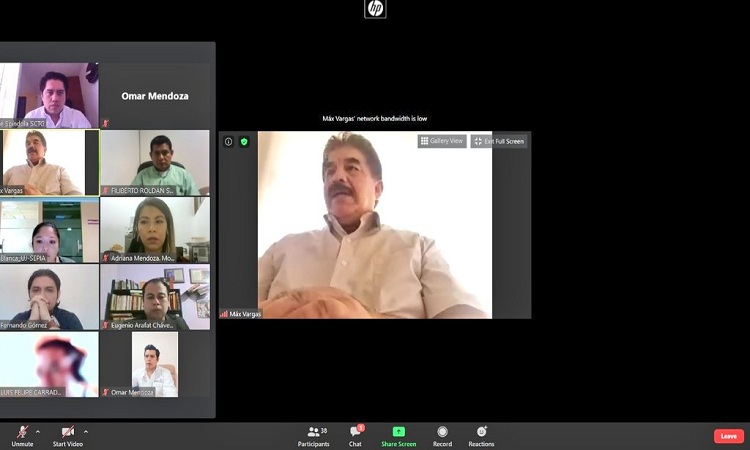The height and width of the screenshot is (450, 750).
Task: Switch to Gallery View
Action: tap(441, 141)
